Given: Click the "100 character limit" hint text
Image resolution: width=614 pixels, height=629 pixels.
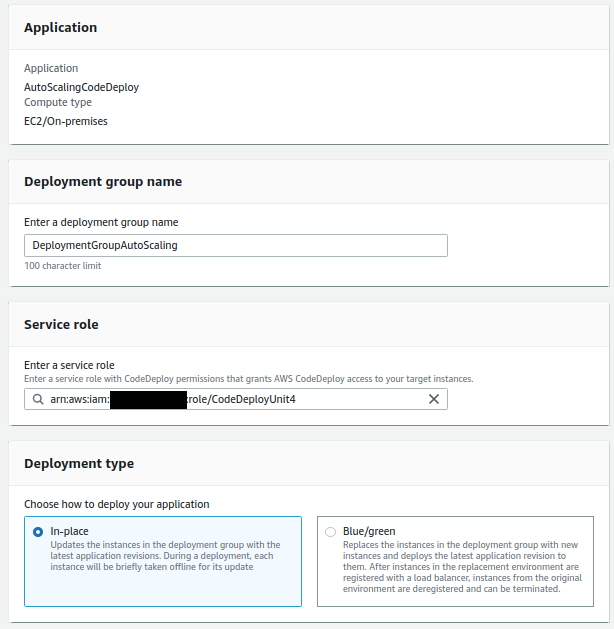Looking at the screenshot, I should [x=62, y=266].
